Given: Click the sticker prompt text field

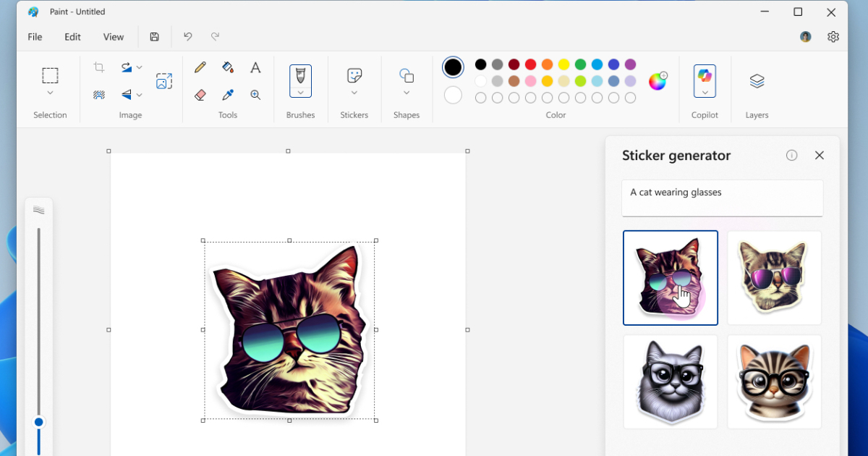Looking at the screenshot, I should [722, 198].
